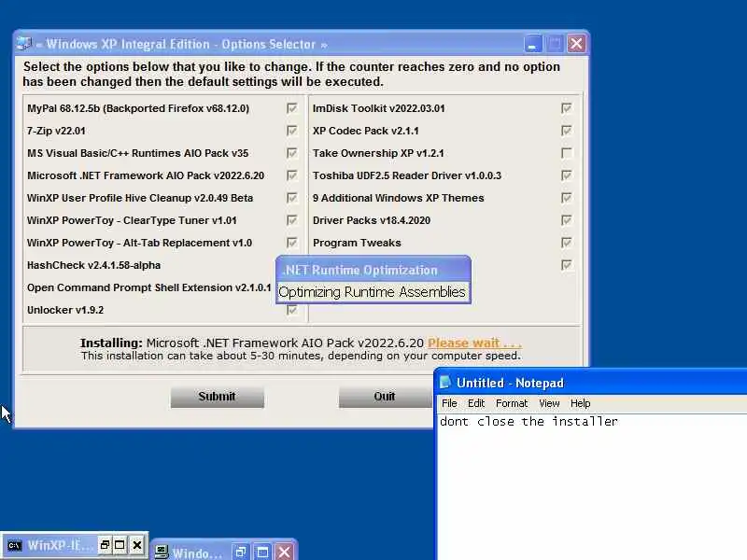Click the Notepad title bar icon
Viewport: 747px width, 560px height.
pos(445,383)
